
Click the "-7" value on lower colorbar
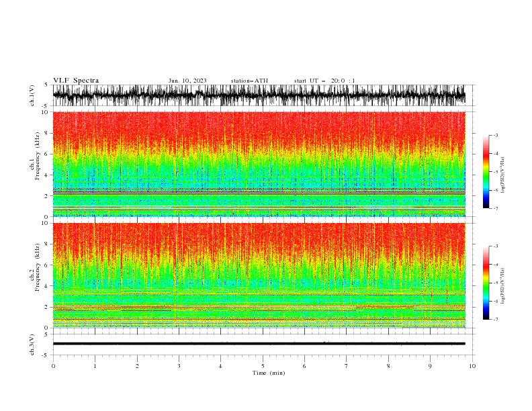click(x=496, y=319)
